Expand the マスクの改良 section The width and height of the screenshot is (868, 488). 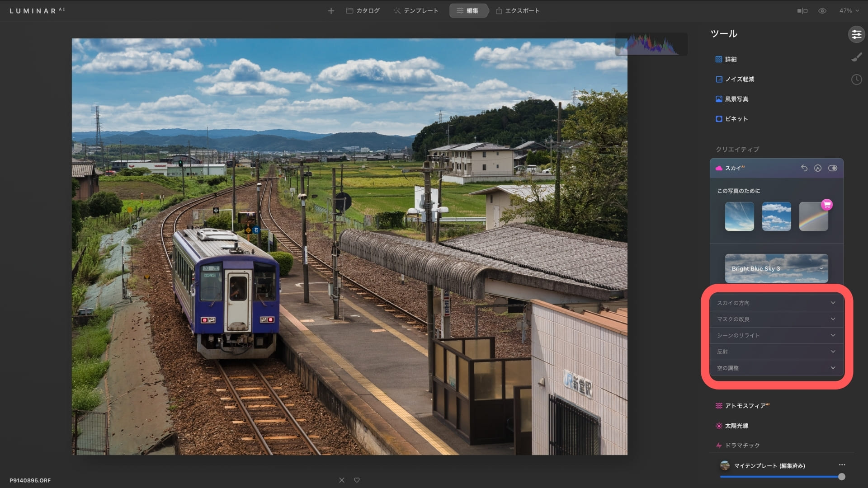[776, 319]
